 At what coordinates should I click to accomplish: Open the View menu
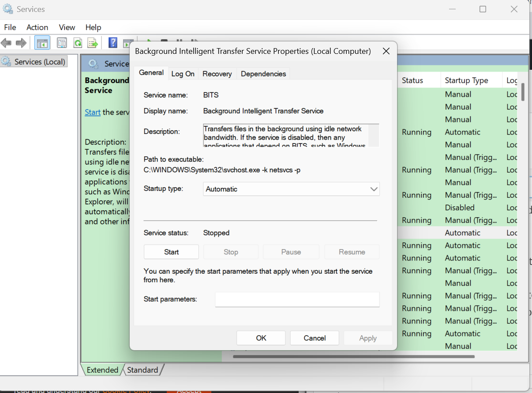tap(67, 27)
